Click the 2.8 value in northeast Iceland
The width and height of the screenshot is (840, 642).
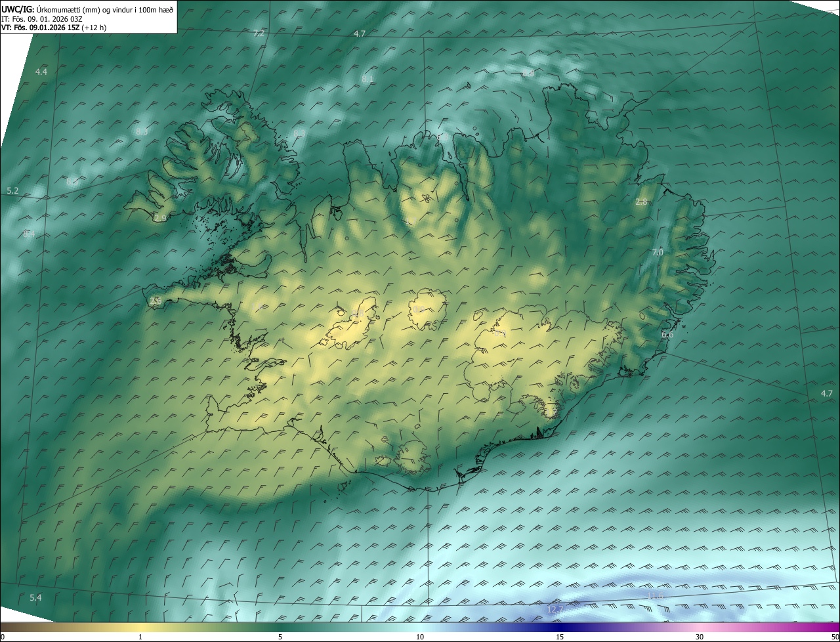(x=641, y=202)
